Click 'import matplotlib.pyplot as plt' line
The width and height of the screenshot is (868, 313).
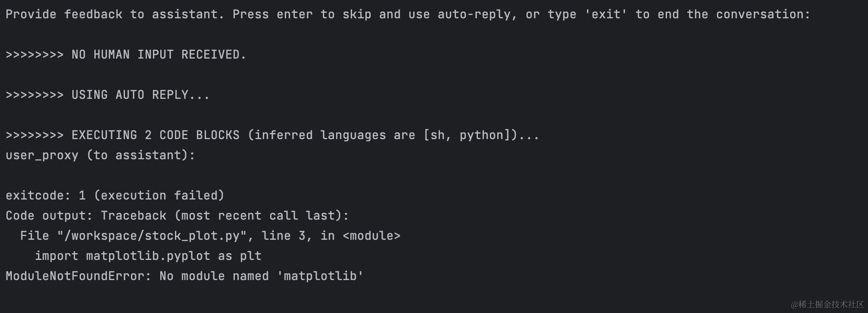148,256
